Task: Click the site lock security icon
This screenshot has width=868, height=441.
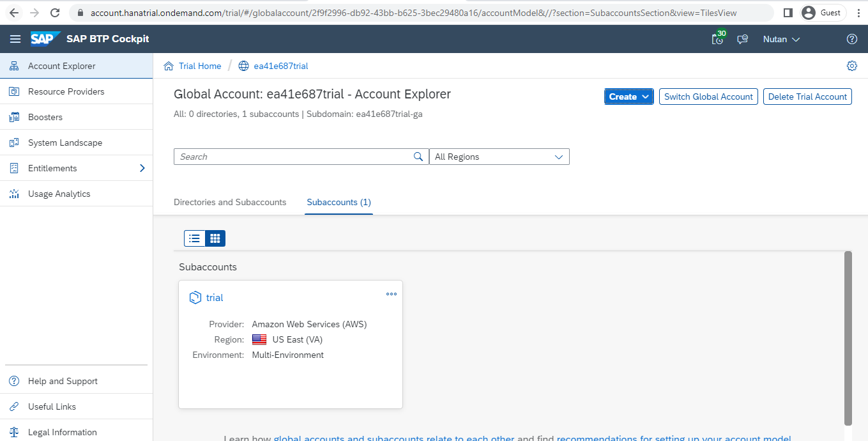Action: pyautogui.click(x=80, y=13)
